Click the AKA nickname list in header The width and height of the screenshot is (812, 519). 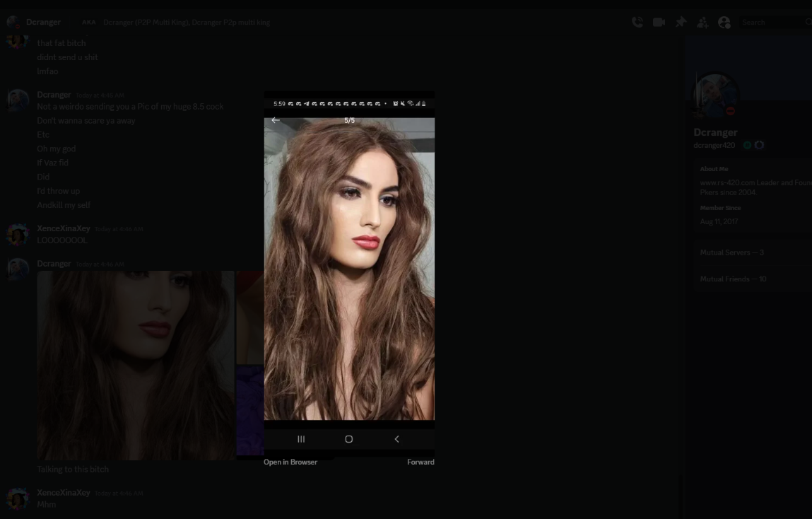click(x=187, y=22)
